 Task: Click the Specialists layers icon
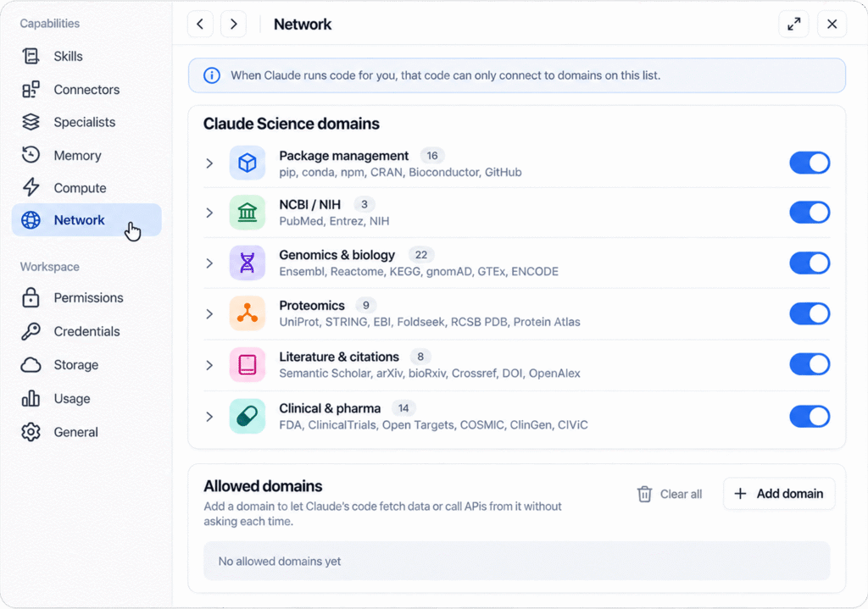point(31,122)
